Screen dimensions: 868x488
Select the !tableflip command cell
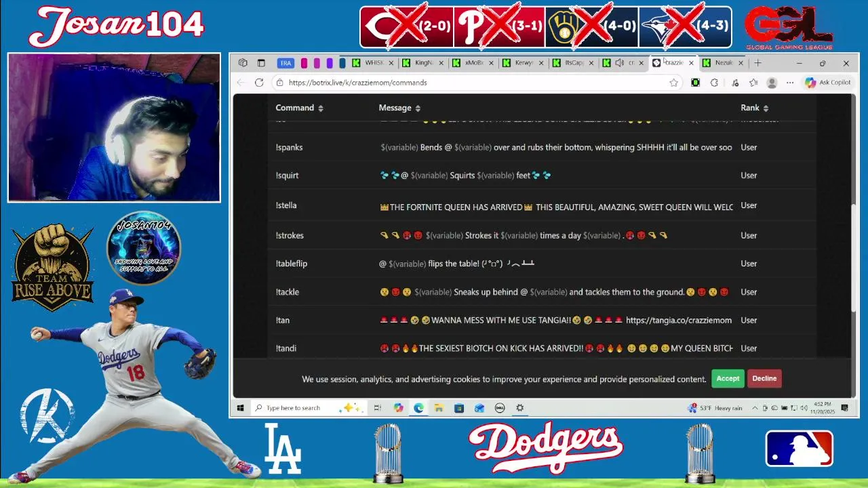[x=292, y=264]
